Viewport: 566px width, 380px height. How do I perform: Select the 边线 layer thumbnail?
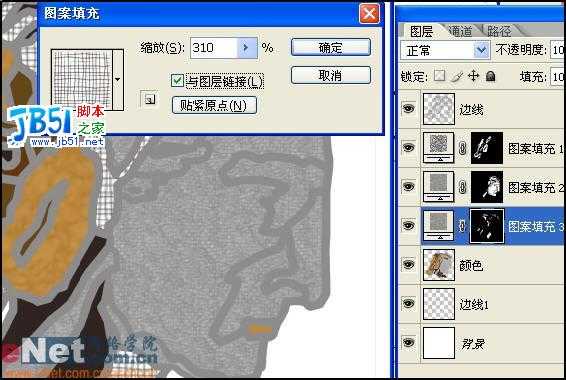point(439,109)
